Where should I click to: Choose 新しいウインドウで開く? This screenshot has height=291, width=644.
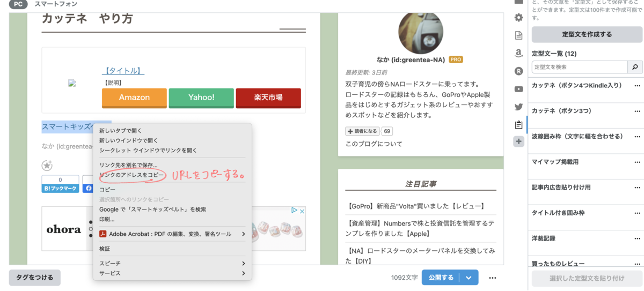[x=129, y=140]
